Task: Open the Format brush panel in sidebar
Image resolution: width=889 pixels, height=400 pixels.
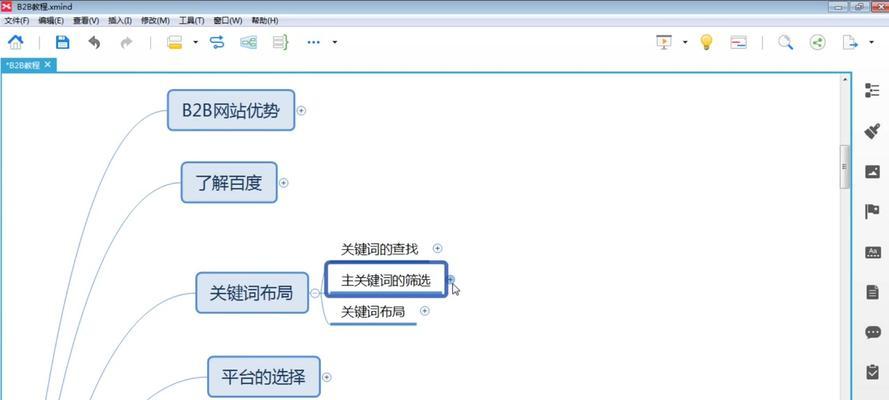Action: (x=872, y=131)
